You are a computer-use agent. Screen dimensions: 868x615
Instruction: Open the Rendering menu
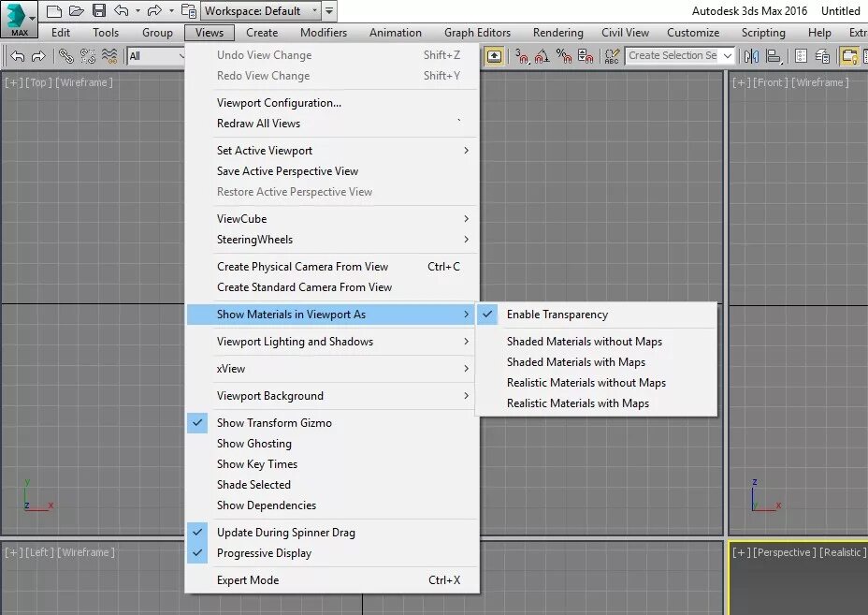pyautogui.click(x=557, y=32)
